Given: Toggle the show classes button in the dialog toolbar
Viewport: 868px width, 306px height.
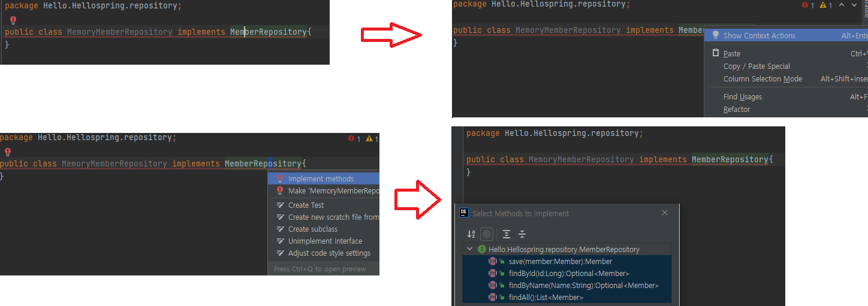Looking at the screenshot, I should (x=487, y=234).
